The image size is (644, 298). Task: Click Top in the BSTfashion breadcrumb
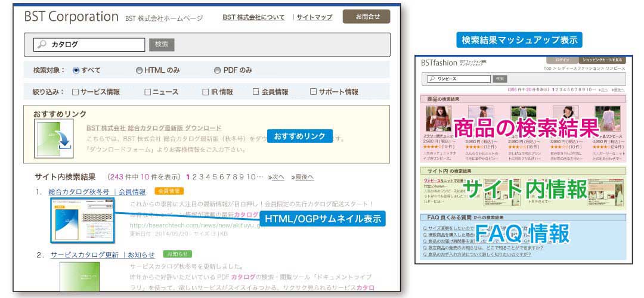[x=547, y=68]
